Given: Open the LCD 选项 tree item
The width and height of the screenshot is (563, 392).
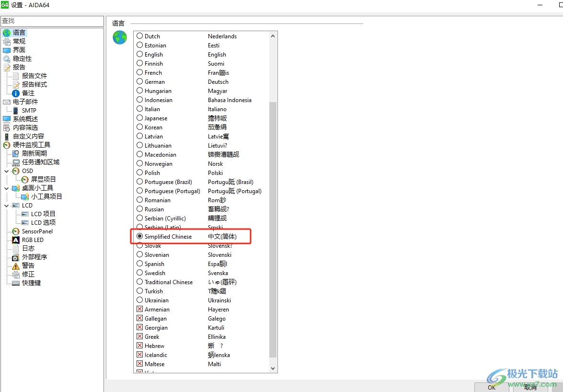Looking at the screenshot, I should point(43,222).
